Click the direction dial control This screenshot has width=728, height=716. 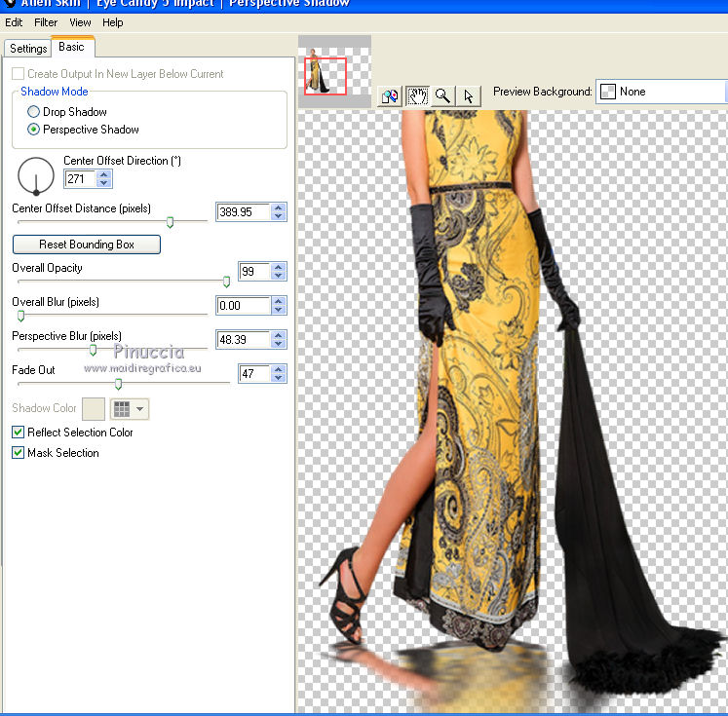tap(36, 175)
